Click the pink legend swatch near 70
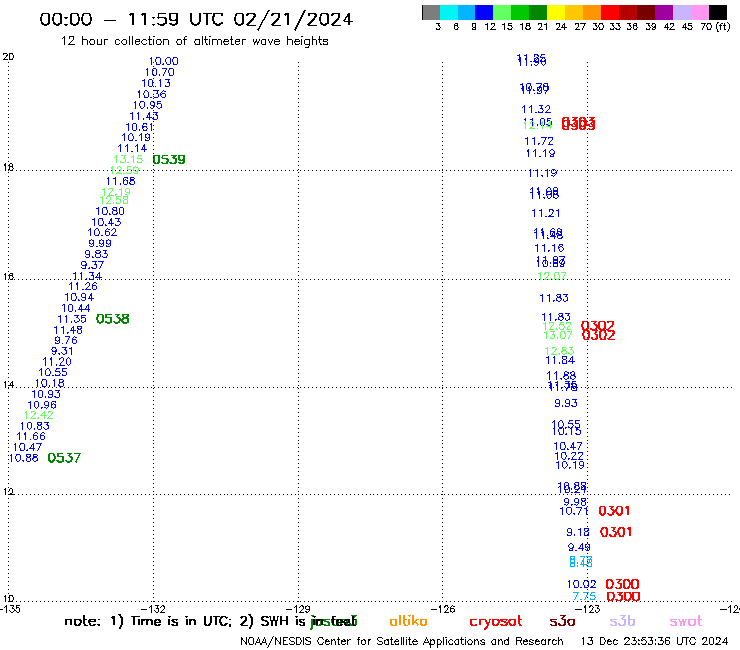Viewport: 740px width, 650px height. (699, 12)
